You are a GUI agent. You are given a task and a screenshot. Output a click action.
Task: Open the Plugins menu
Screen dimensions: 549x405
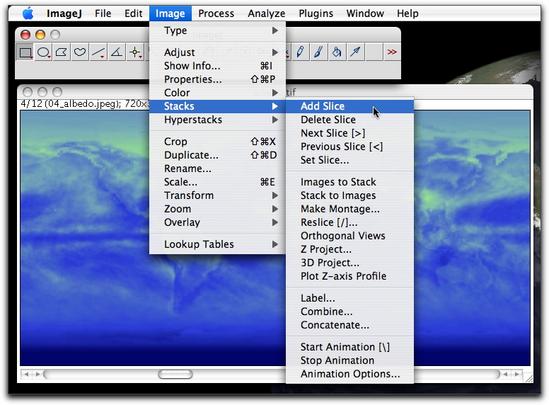tap(316, 14)
